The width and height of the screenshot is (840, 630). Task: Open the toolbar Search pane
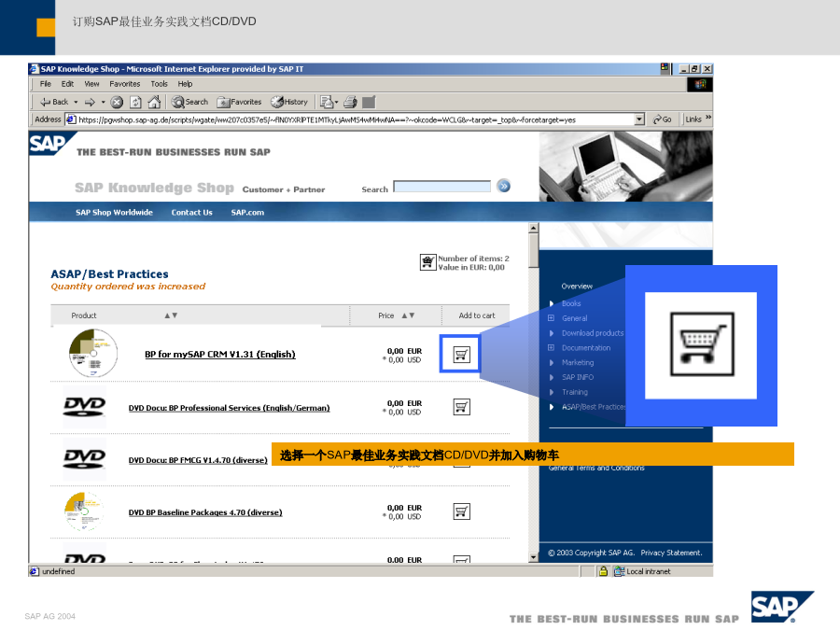tap(190, 102)
